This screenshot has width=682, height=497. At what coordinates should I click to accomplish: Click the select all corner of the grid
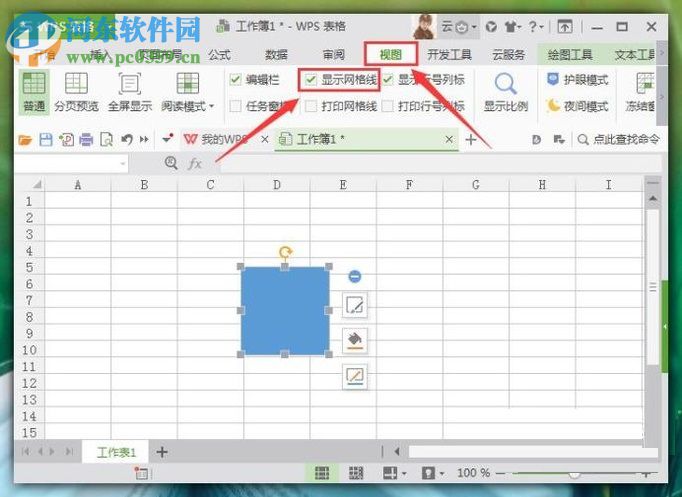click(x=37, y=184)
